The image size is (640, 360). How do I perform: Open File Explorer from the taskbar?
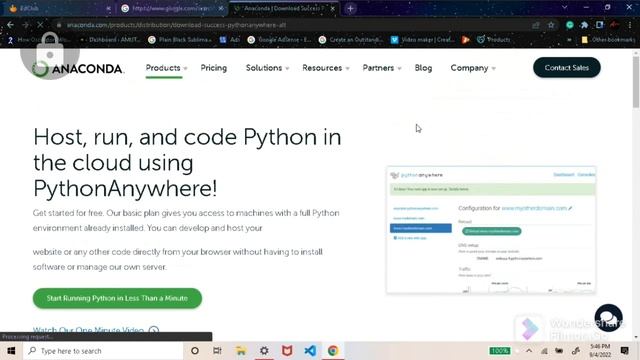coord(241,351)
